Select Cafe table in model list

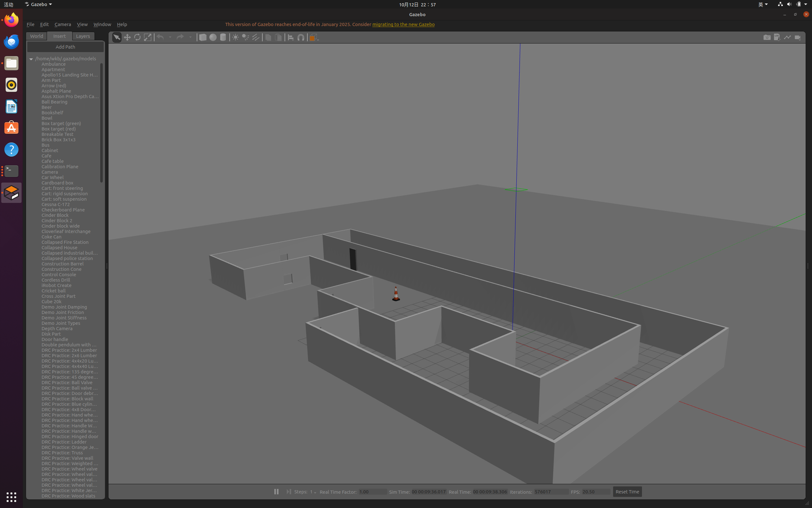pyautogui.click(x=53, y=161)
